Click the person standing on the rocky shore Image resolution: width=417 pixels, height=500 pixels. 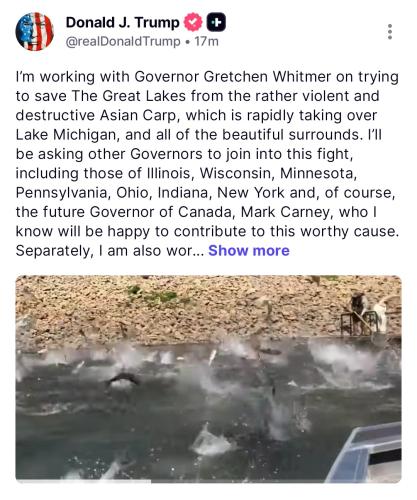(x=359, y=312)
